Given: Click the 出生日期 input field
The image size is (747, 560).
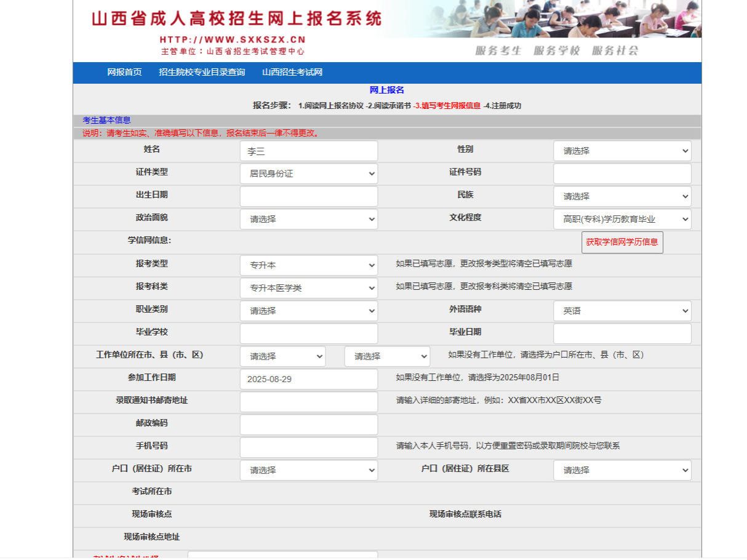Looking at the screenshot, I should point(308,196).
